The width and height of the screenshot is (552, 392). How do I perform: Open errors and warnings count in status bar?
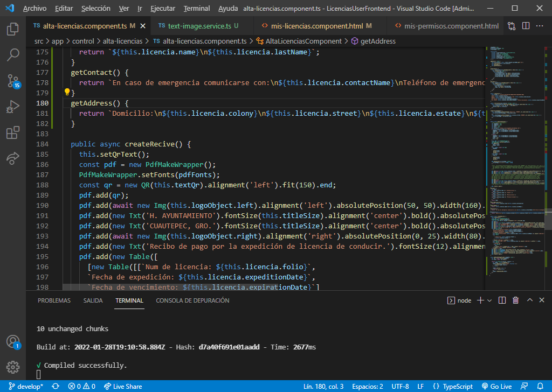(x=82, y=387)
